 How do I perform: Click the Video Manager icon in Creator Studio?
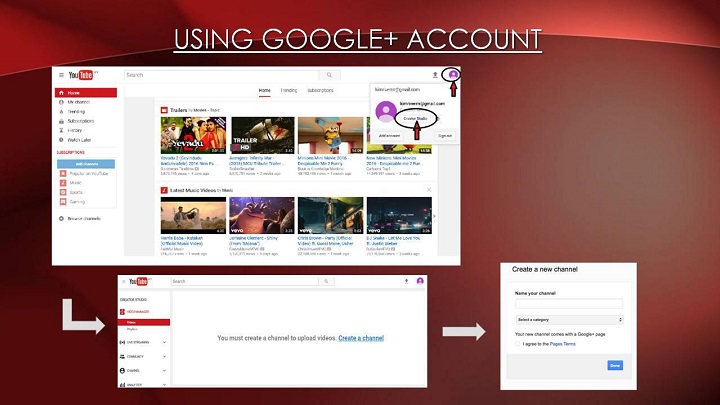(122, 312)
